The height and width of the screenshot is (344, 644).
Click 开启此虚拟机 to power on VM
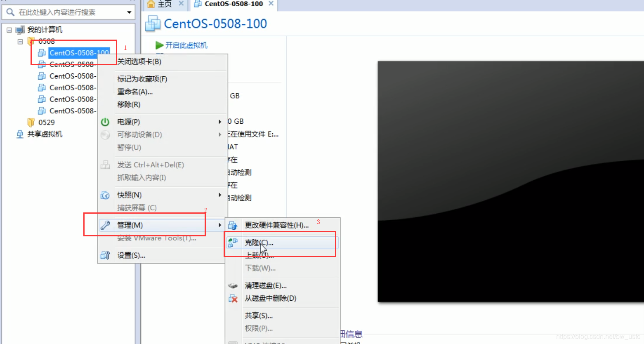point(186,45)
